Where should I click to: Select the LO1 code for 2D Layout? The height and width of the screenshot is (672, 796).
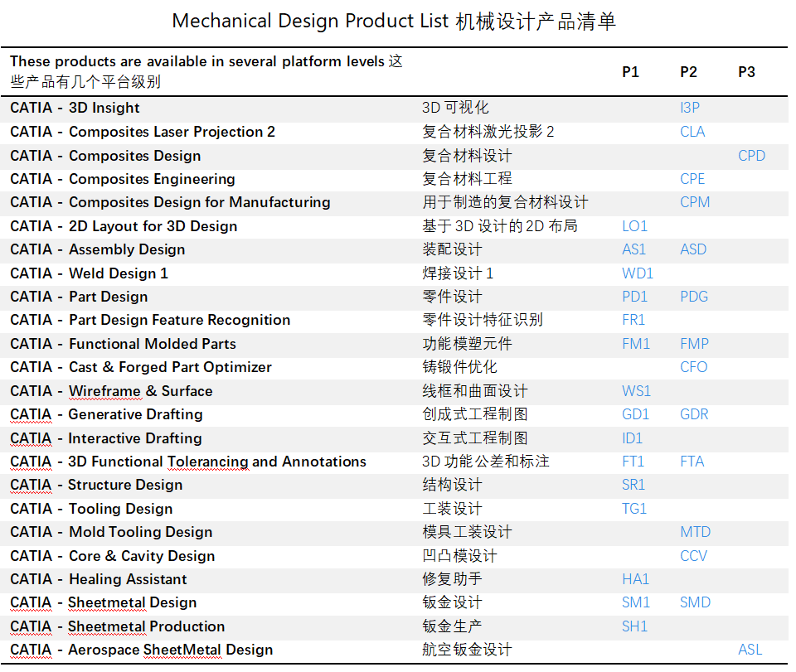[634, 226]
